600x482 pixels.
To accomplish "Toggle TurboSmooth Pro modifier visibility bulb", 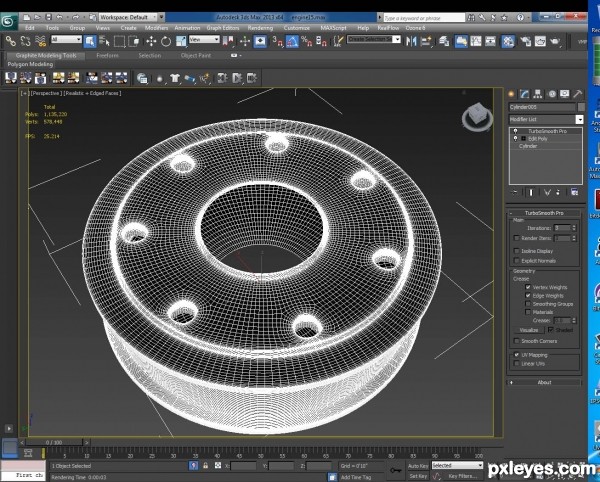I will coord(515,131).
